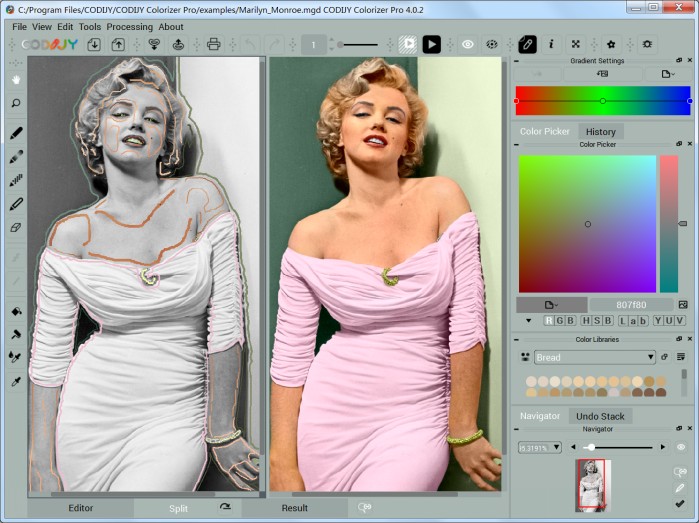Viewport: 699px width, 523px height.
Task: Toggle the navigator eye visibility icon
Action: [681, 447]
